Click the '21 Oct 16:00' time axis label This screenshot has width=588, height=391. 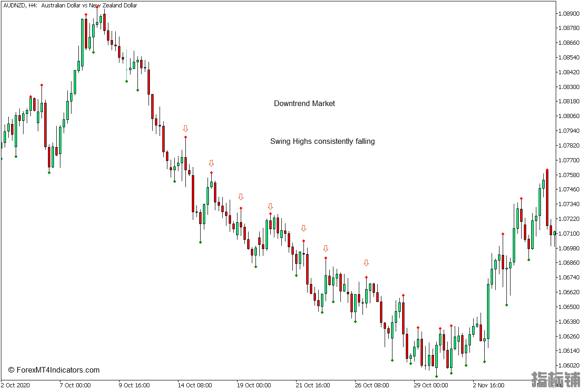[313, 385]
